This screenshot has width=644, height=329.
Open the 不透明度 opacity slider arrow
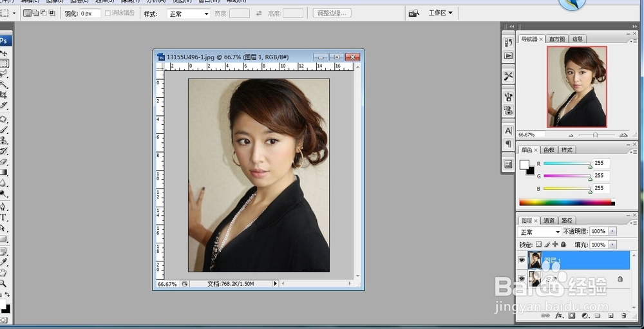tap(612, 232)
